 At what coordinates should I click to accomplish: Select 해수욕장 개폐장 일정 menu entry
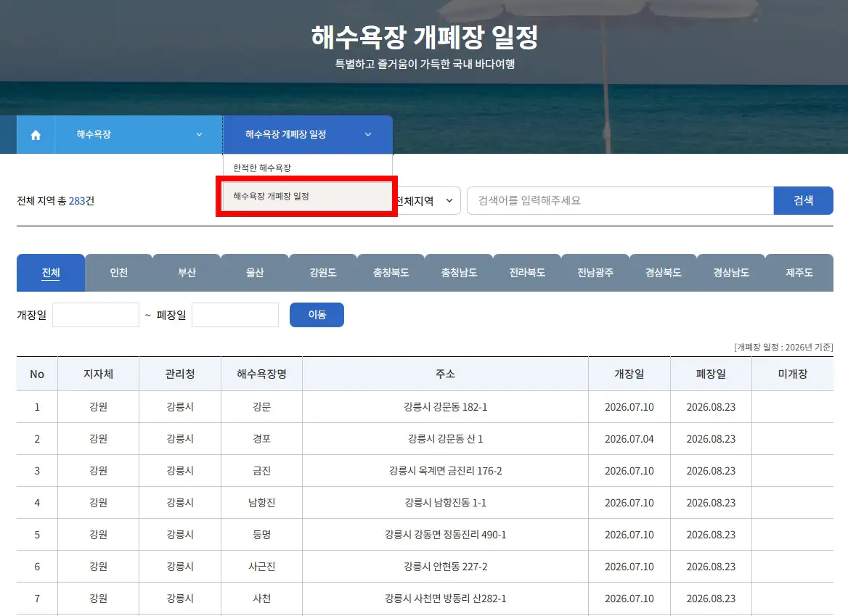coord(308,196)
